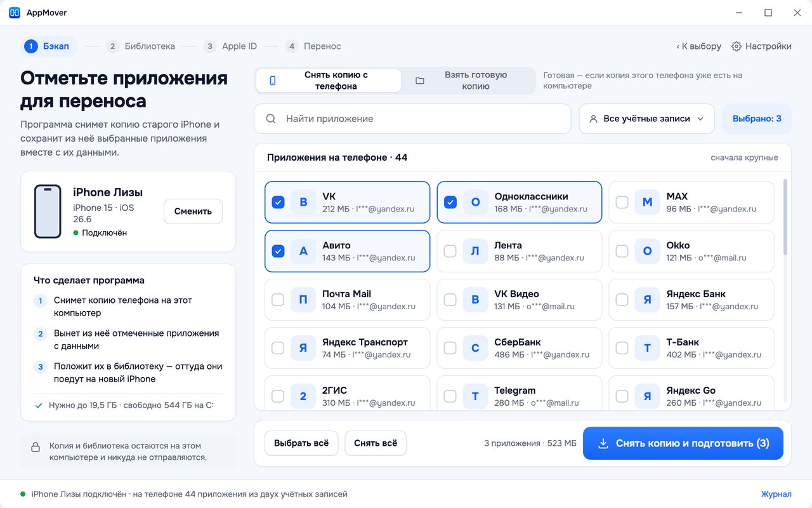Image resolution: width=812 pixels, height=508 pixels.
Task: Open the Все учётные записи dropdown
Action: pos(646,119)
